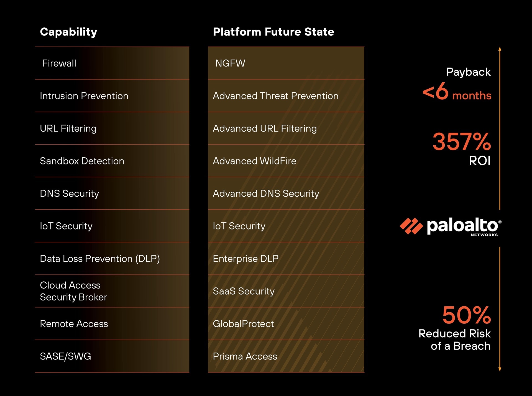
Task: Select Enterprise DLP row
Action: click(x=245, y=259)
